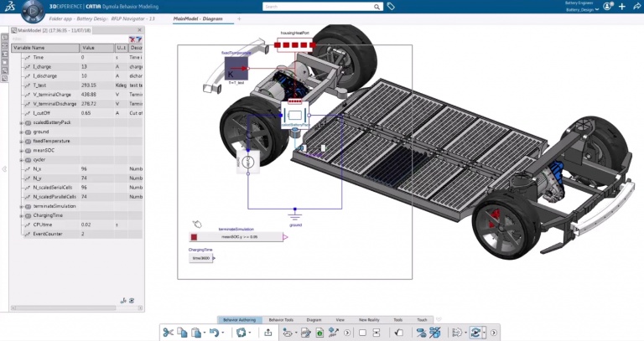The width and height of the screenshot is (644, 341).
Task: Click the green document check icon
Action: 319,333
